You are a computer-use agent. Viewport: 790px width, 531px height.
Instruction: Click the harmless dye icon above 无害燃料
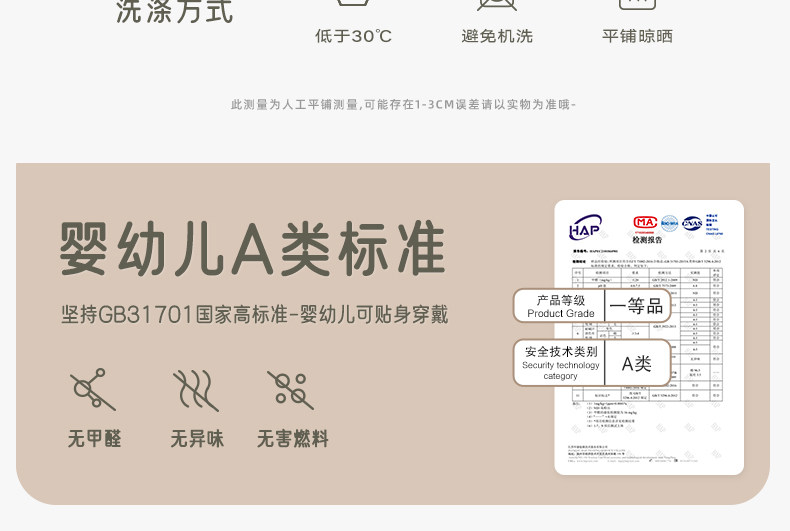tap(291, 389)
